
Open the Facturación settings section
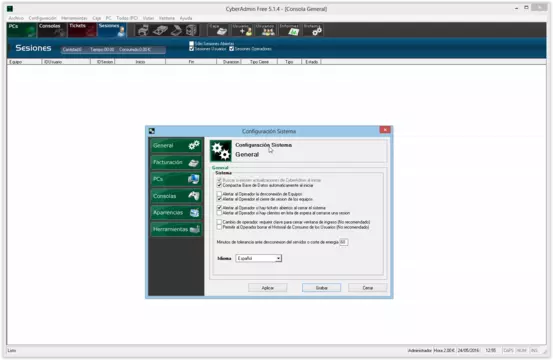(x=176, y=163)
